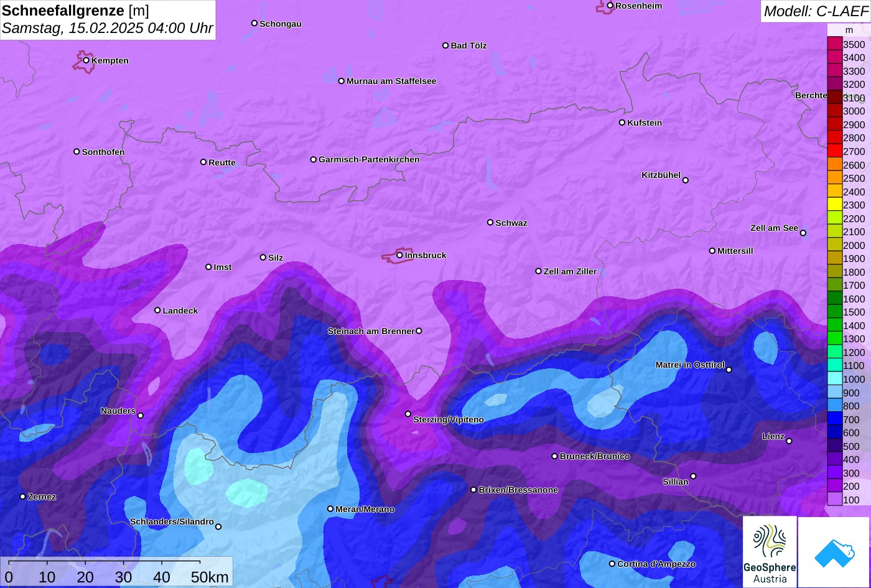Select the 'Matrei in Osttirol' label
The width and height of the screenshot is (871, 588).
tap(690, 365)
